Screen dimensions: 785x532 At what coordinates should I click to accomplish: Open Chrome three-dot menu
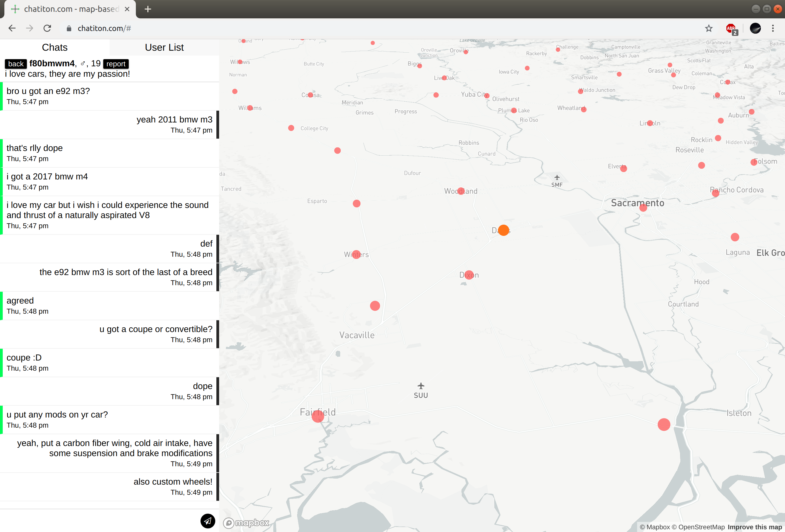point(773,28)
